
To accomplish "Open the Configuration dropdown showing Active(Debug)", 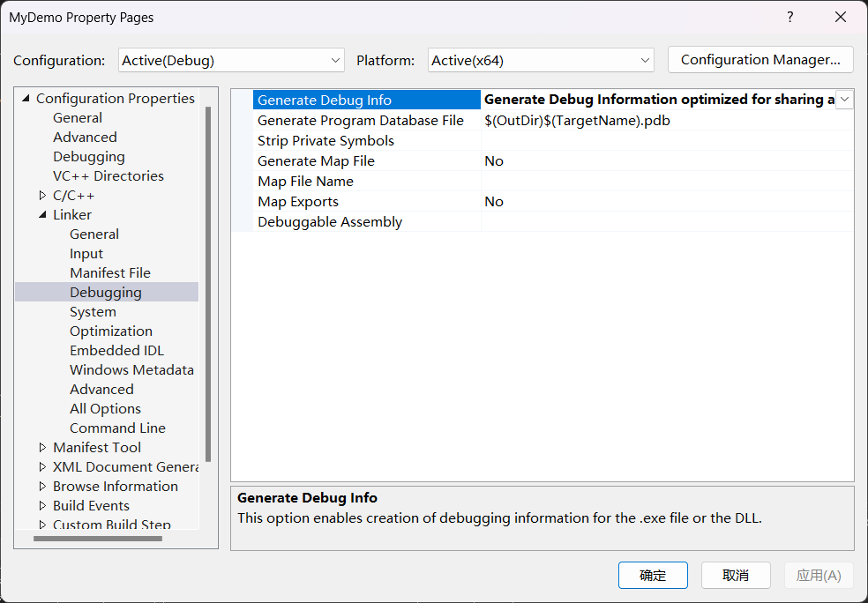I will (231, 60).
